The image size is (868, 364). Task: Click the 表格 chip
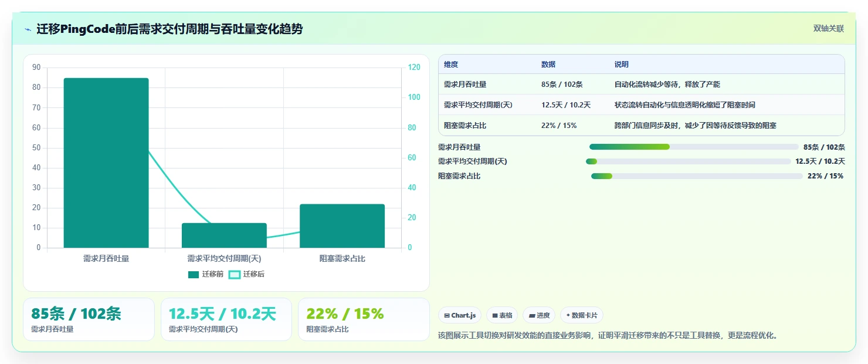(x=502, y=315)
